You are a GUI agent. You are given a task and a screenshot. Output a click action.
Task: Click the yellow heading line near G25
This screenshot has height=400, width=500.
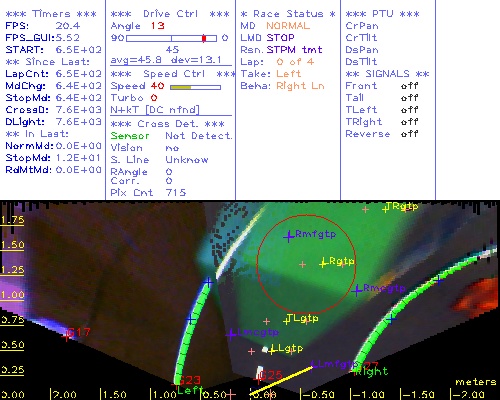(282, 381)
